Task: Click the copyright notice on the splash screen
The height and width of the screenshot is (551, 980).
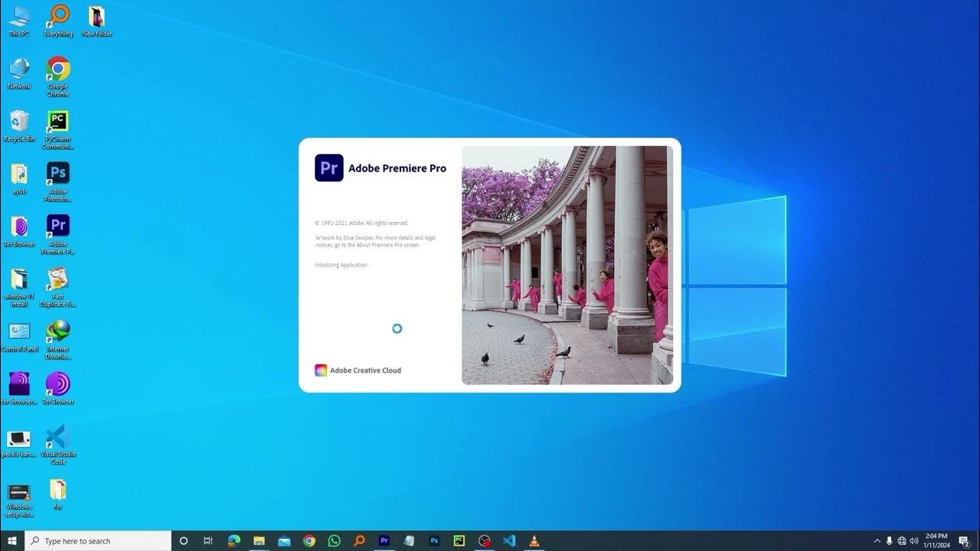Action: [361, 223]
